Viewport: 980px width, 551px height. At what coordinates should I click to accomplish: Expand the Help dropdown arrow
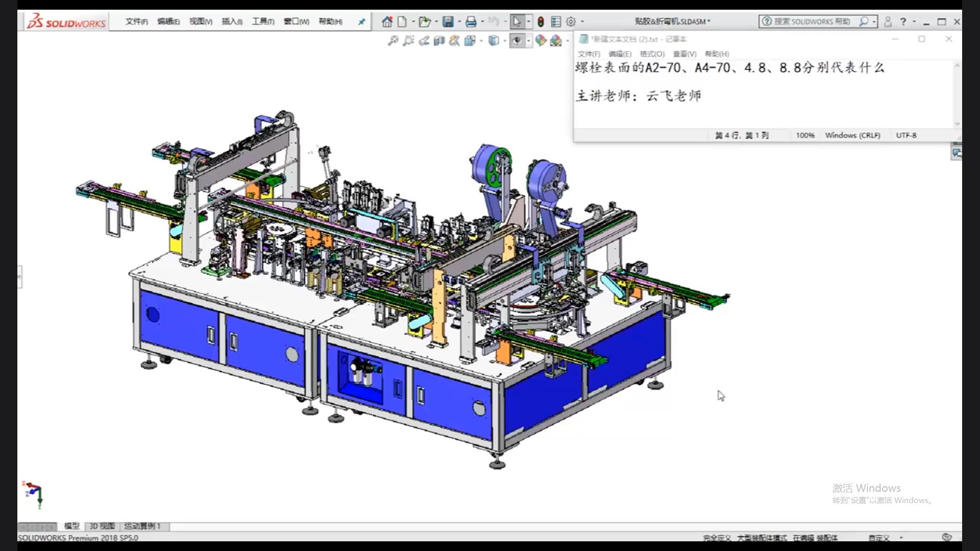914,21
